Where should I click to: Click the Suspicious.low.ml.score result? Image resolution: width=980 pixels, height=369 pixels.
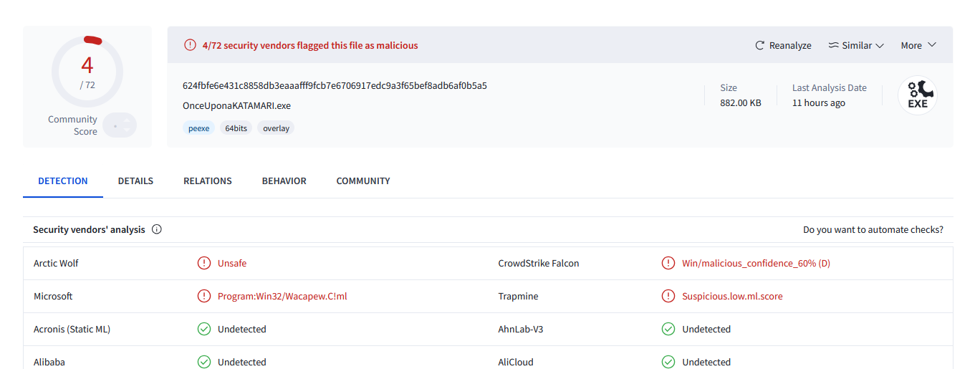[x=732, y=296]
